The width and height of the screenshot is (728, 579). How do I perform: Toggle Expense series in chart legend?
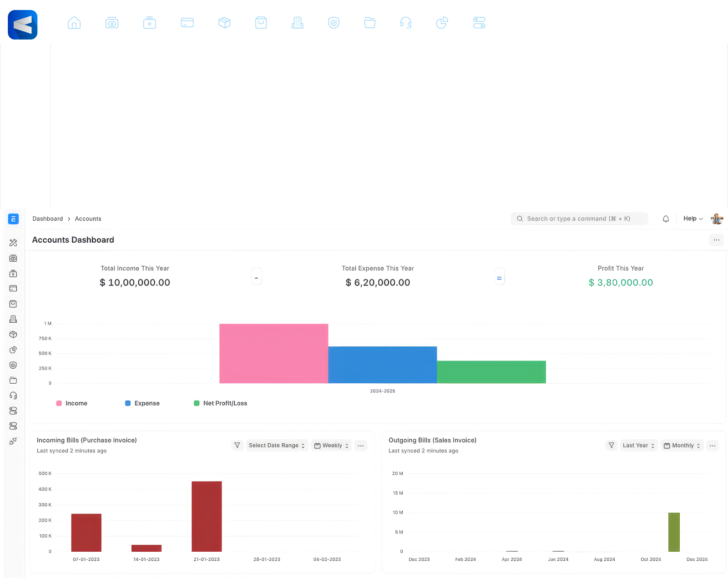142,403
